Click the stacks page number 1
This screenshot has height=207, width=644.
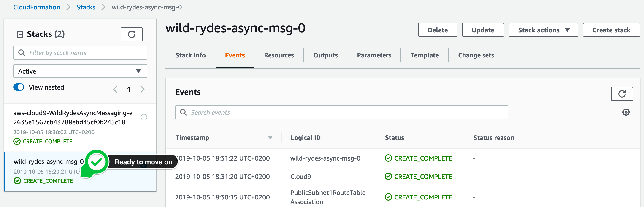pyautogui.click(x=129, y=90)
